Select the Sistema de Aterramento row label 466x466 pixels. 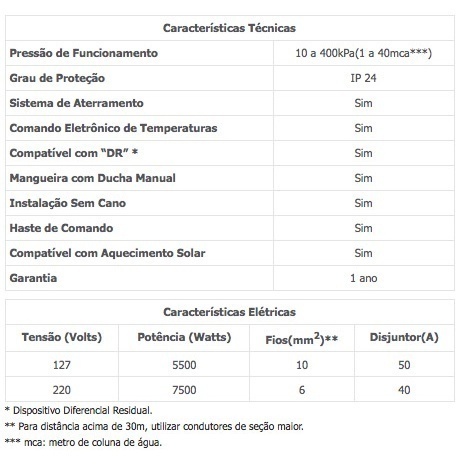pos(77,103)
